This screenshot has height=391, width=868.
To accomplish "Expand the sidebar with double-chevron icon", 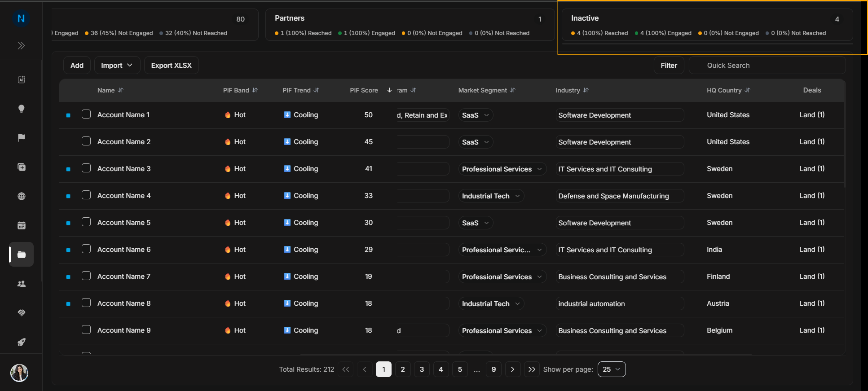I will (21, 46).
